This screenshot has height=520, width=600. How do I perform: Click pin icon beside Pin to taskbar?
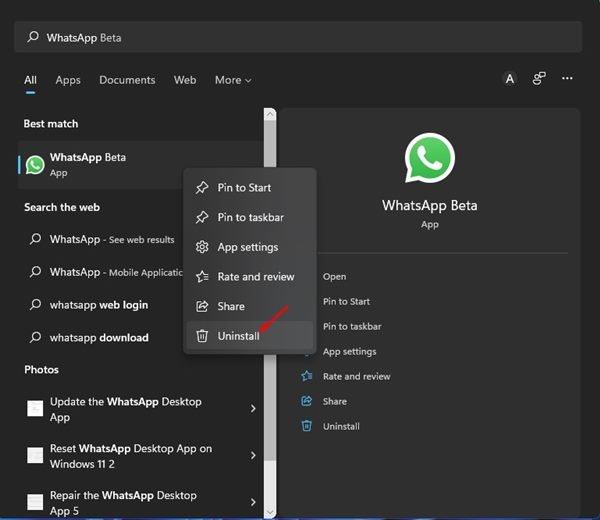[x=202, y=217]
